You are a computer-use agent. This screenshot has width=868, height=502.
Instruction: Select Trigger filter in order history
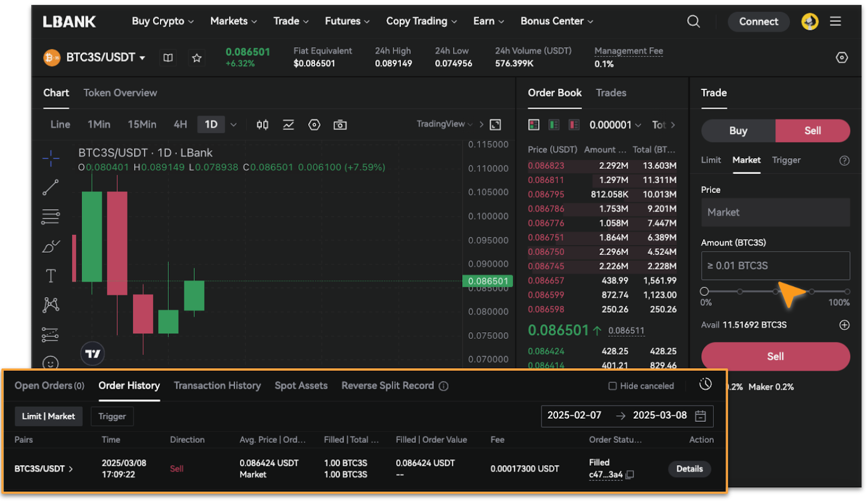(x=112, y=416)
